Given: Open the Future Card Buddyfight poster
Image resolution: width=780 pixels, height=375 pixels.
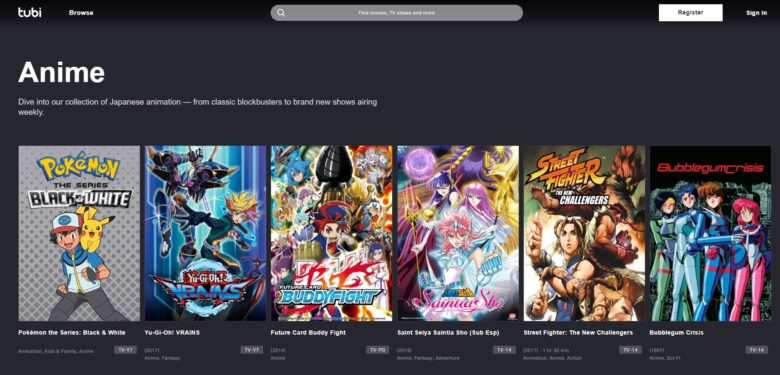Looking at the screenshot, I should click(332, 233).
